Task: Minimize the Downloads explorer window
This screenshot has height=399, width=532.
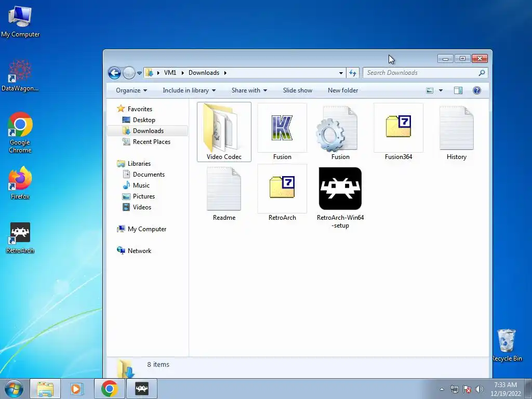Action: (x=445, y=59)
